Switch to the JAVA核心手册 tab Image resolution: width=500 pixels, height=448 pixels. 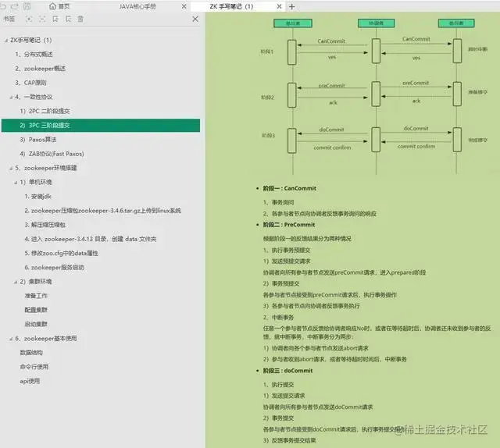pyautogui.click(x=137, y=6)
